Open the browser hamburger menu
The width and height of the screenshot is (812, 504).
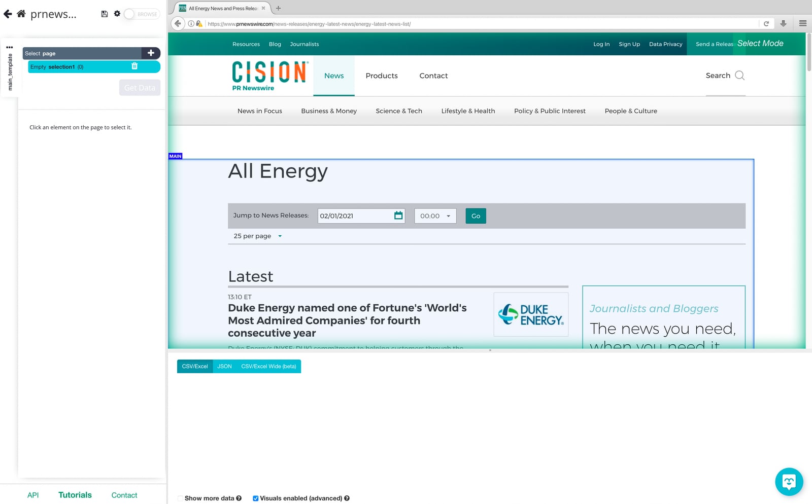(803, 23)
